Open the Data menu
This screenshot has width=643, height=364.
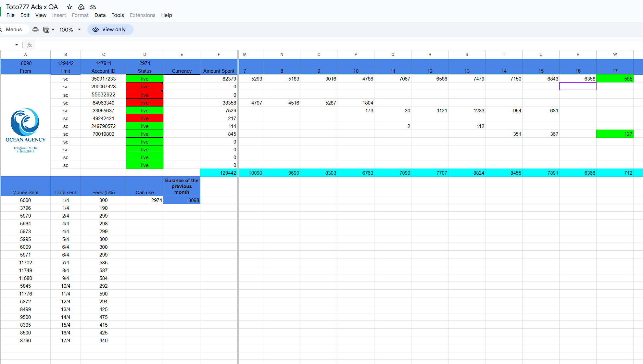100,15
